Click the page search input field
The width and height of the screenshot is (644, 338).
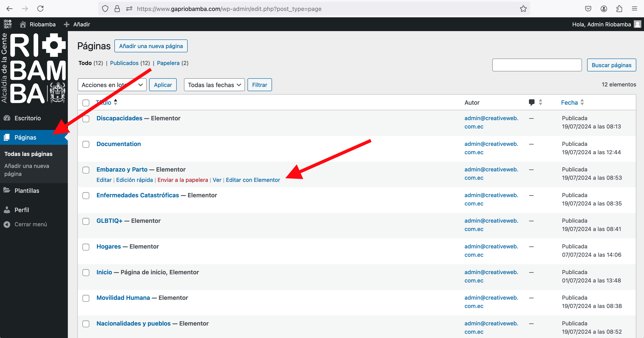537,65
